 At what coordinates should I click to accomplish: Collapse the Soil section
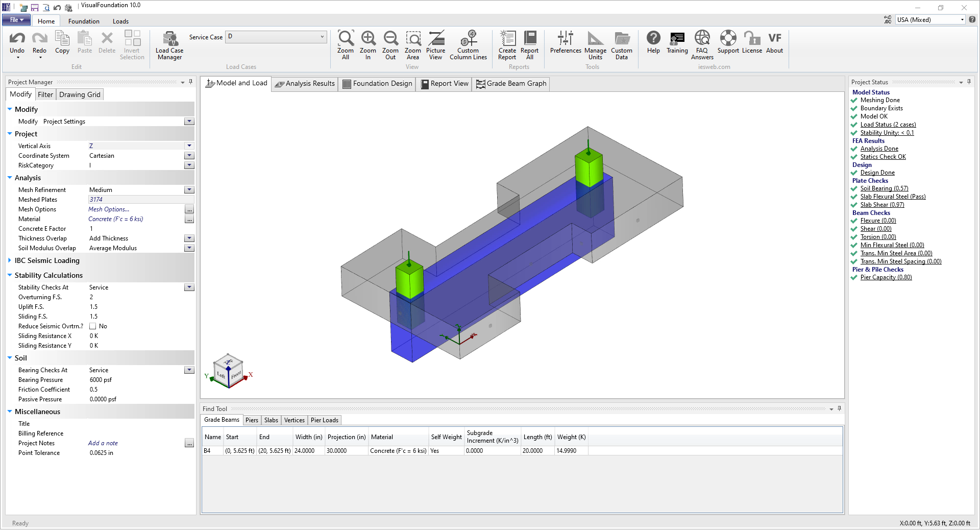(10, 358)
